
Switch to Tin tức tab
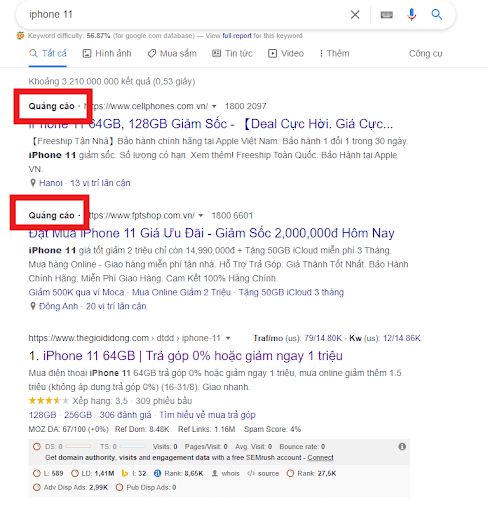tap(232, 53)
